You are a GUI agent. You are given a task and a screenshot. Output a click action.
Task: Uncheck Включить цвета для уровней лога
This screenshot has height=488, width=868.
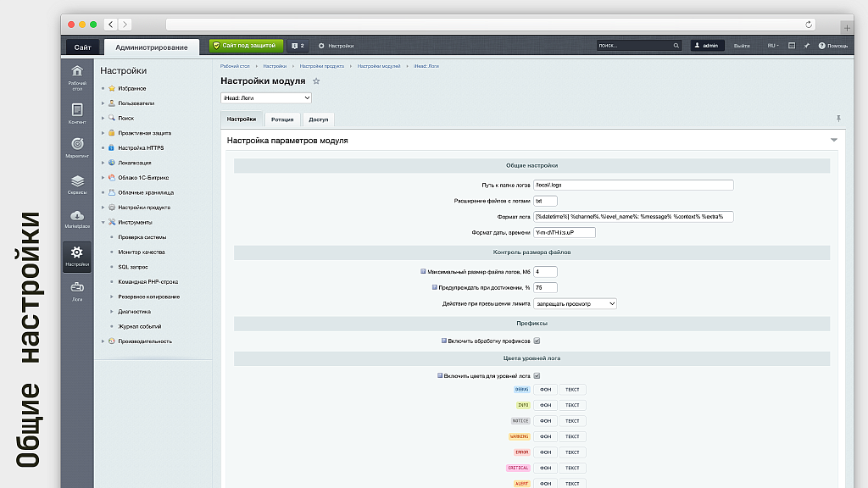(x=537, y=375)
